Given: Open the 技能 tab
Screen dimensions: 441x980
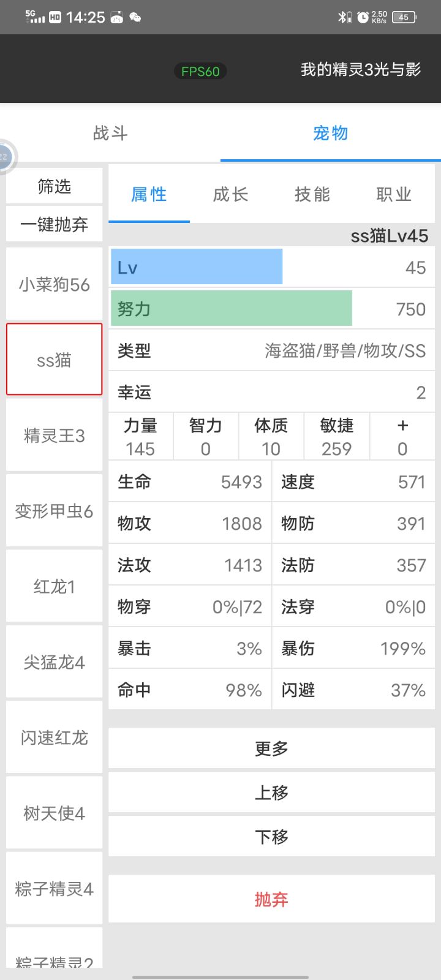Looking at the screenshot, I should click(312, 195).
